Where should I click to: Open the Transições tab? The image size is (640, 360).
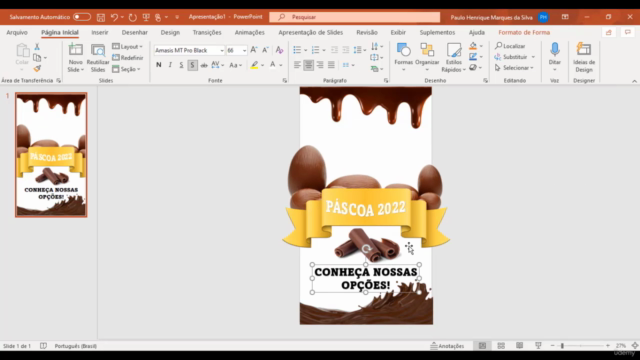coord(207,32)
